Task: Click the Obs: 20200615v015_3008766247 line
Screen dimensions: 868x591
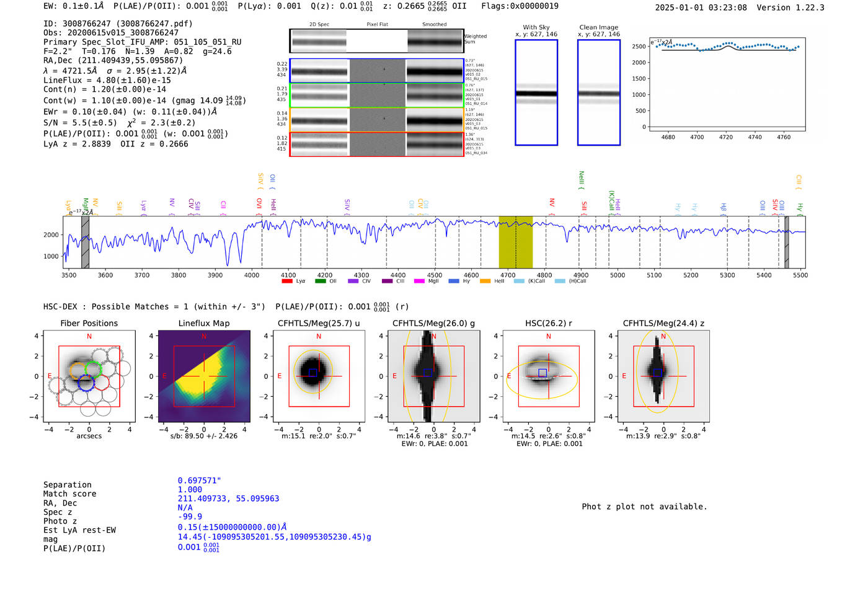Action: [111, 33]
